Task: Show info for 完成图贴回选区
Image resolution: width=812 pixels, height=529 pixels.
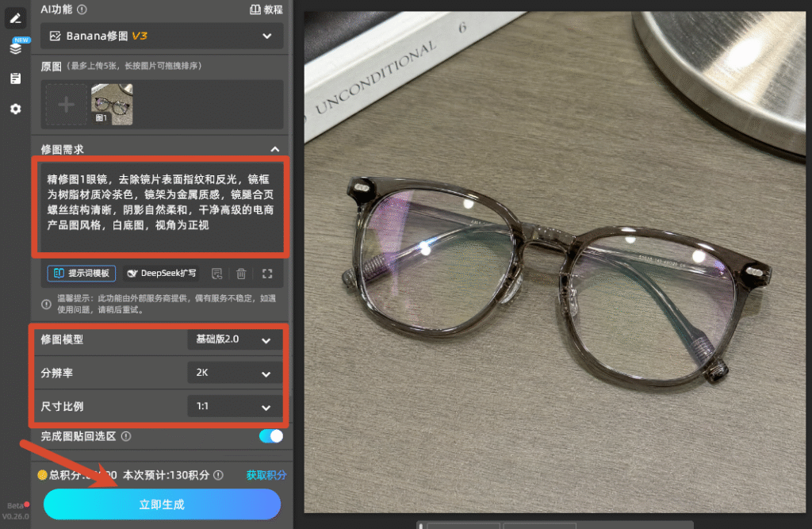Action: pos(126,436)
